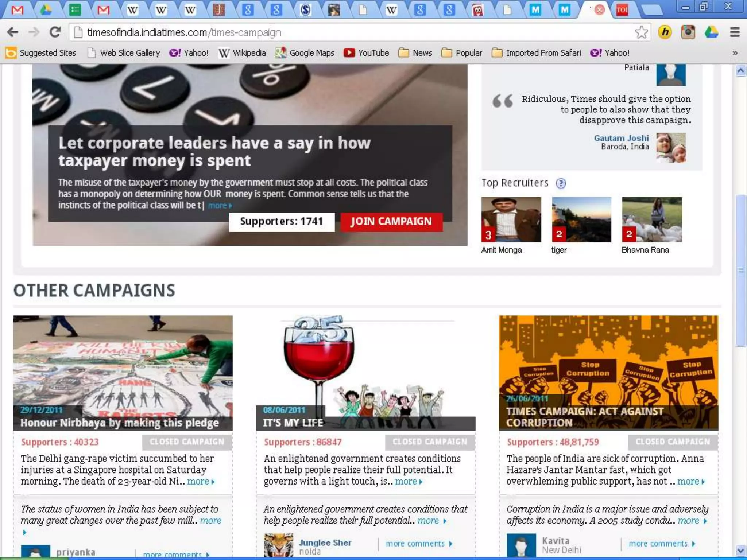Open more comments under Junglee Sher
The width and height of the screenshot is (747, 560).
[419, 544]
